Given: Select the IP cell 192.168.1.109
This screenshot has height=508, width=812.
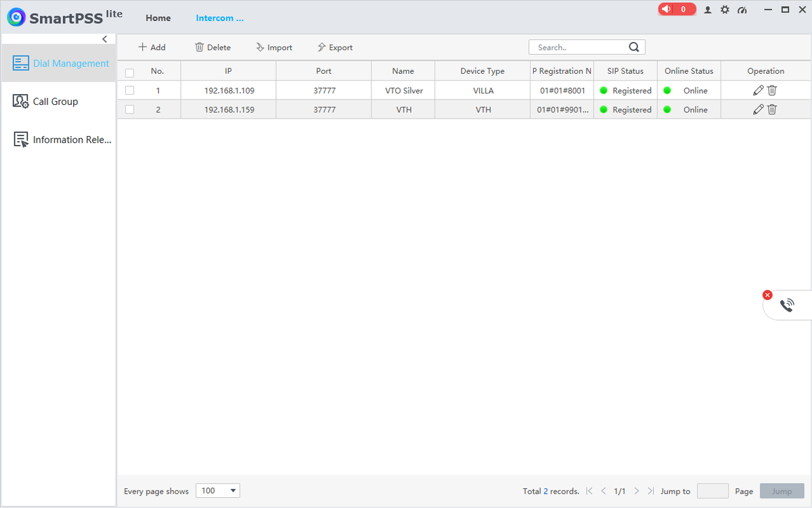Looking at the screenshot, I should click(x=229, y=90).
